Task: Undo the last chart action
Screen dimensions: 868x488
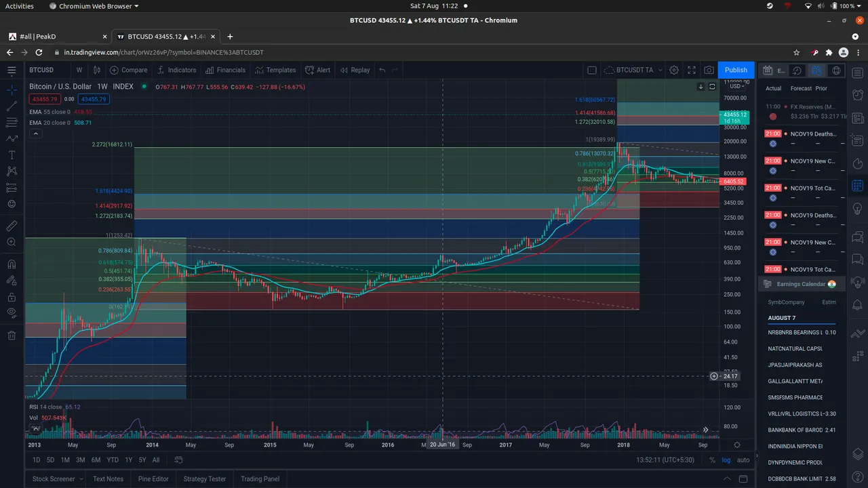Action: pos(382,70)
